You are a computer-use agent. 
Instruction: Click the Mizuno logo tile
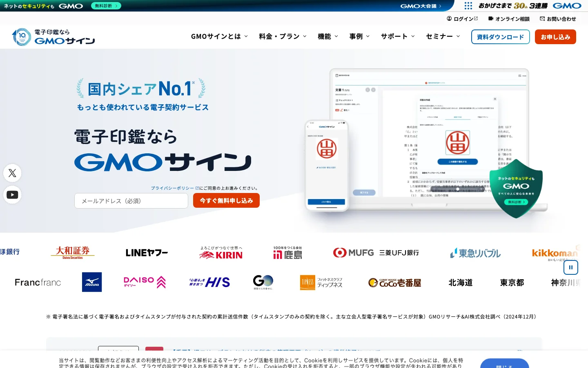92,282
